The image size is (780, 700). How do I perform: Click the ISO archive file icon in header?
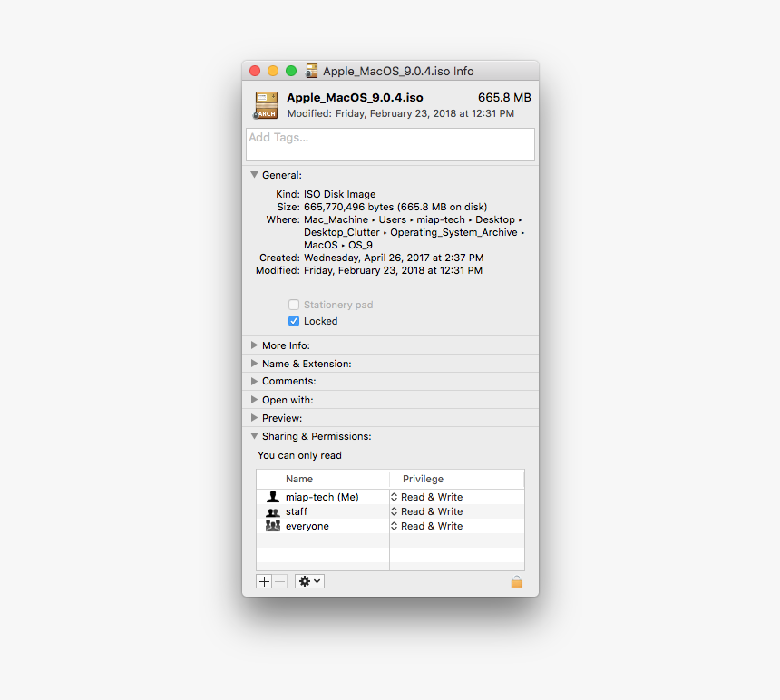(266, 105)
